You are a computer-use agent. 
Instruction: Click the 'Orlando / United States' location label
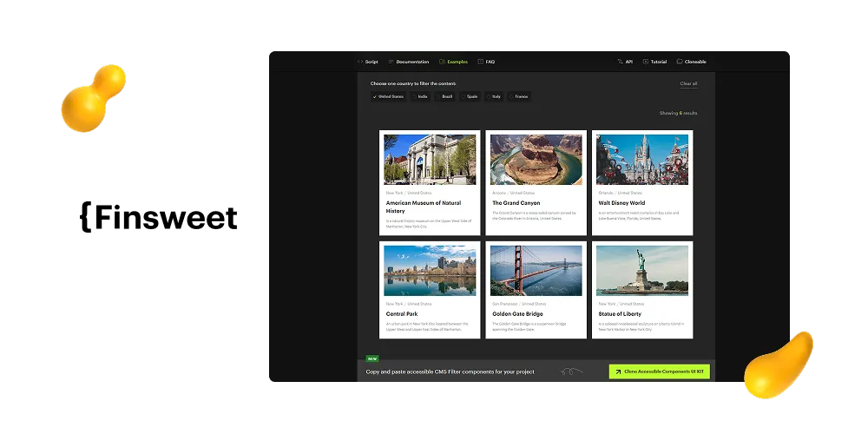pos(620,194)
